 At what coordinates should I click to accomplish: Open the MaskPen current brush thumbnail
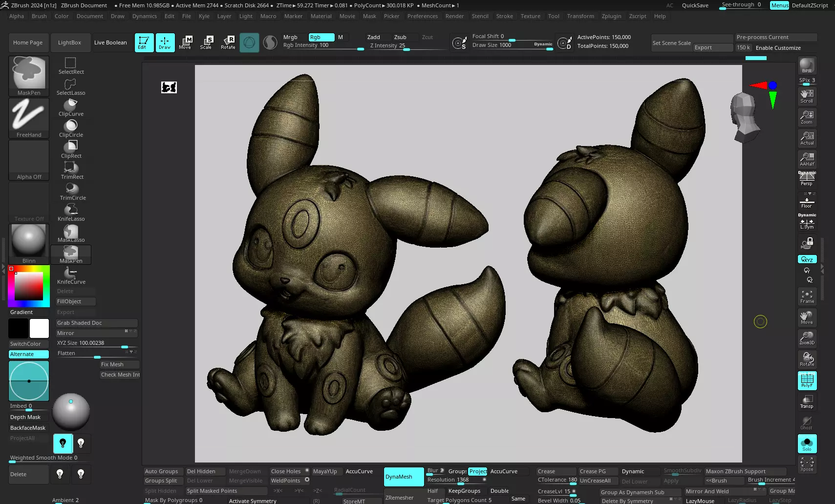[29, 76]
